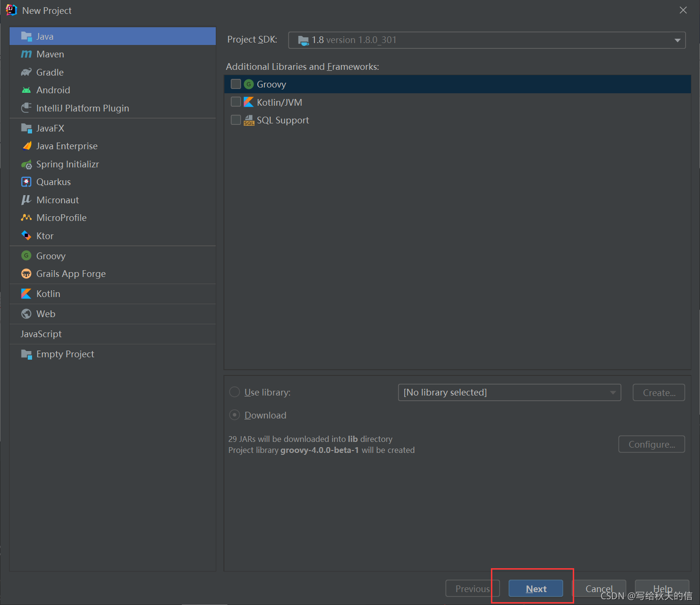Click the Gradle elephant icon

tap(26, 72)
